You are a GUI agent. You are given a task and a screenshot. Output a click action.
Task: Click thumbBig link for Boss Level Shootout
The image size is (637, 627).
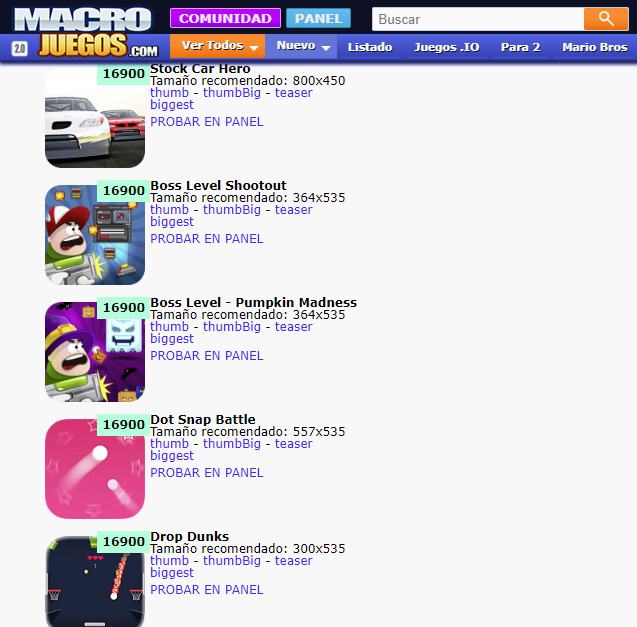(232, 210)
